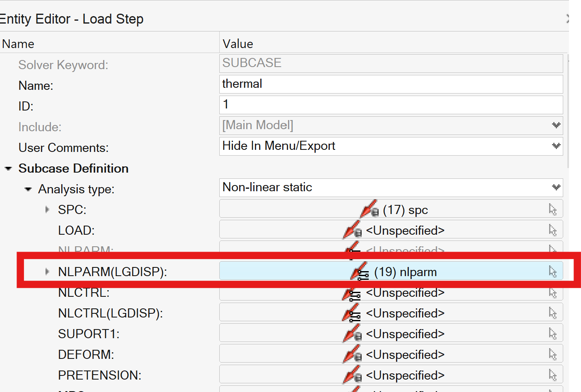This screenshot has height=392, width=581.
Task: Click the DEFORM row load collector icon
Action: click(352, 354)
